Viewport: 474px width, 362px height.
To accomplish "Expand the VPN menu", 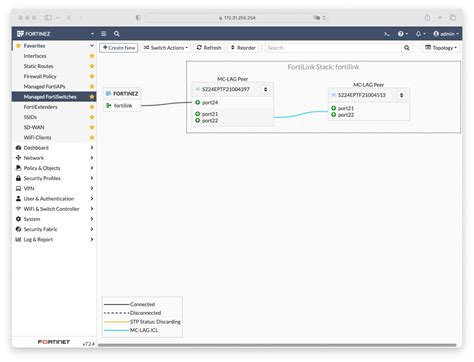I will [54, 188].
